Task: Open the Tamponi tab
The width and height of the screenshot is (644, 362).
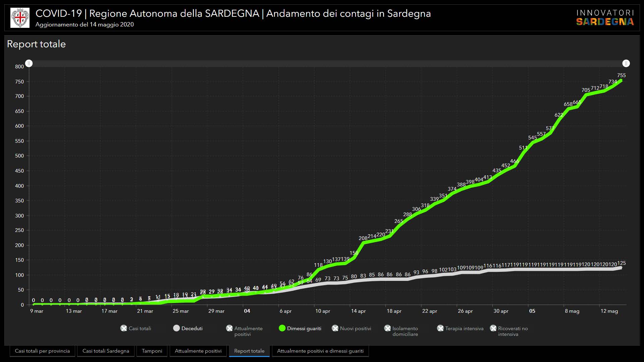Action: [x=152, y=351]
